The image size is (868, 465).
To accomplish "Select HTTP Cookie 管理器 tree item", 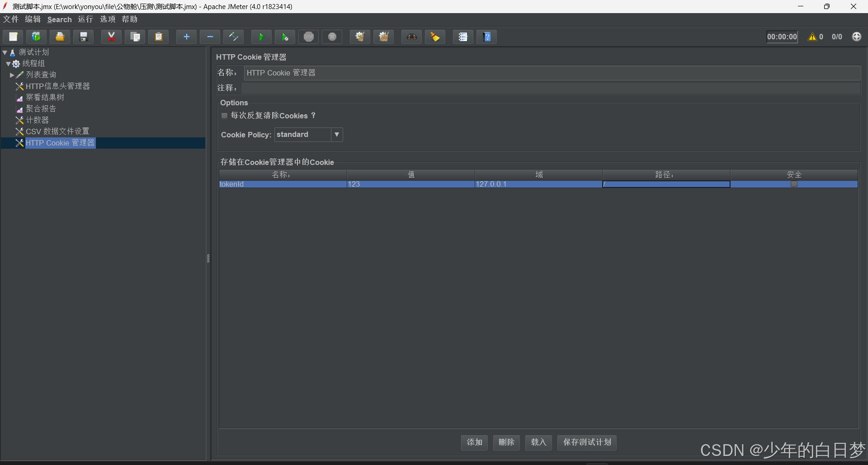I will click(60, 143).
